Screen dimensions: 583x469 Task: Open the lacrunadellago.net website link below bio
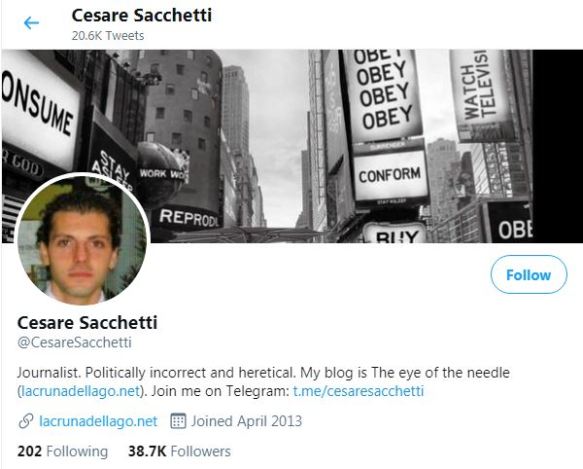[98, 421]
